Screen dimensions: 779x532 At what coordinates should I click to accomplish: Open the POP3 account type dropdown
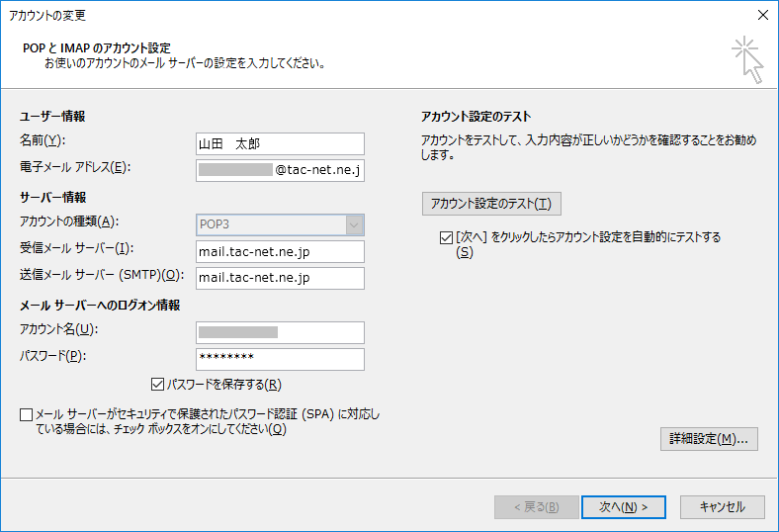pyautogui.click(x=280, y=224)
